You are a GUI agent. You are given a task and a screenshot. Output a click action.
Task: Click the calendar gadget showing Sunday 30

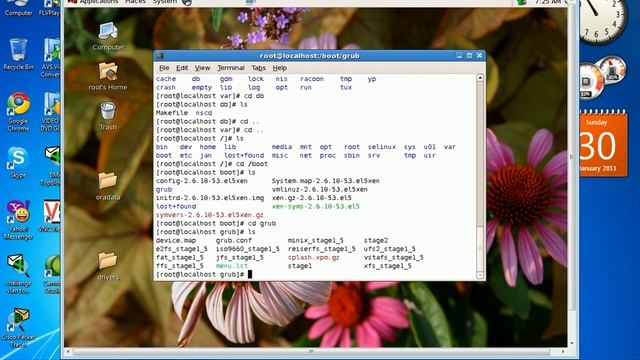tap(603, 144)
